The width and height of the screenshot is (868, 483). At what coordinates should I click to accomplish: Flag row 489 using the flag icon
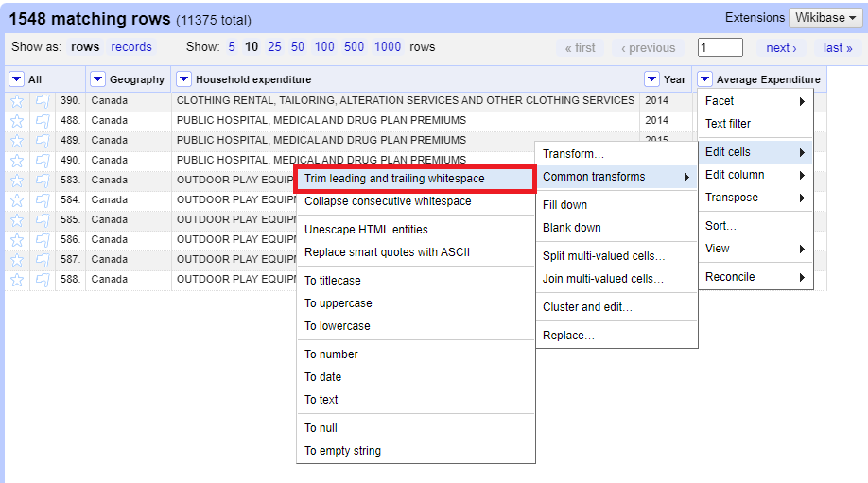pos(43,141)
